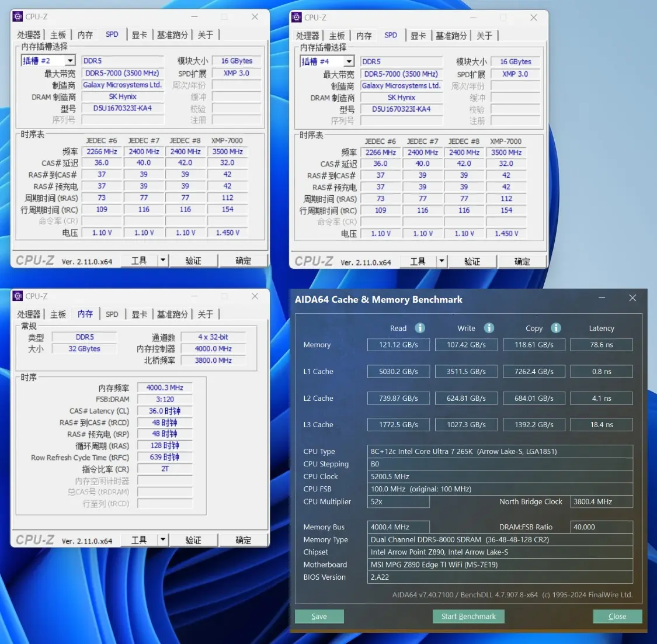Screen dimensions: 657x644
Task: Open the slot #4 memory slot dropdown
Action: pos(349,61)
